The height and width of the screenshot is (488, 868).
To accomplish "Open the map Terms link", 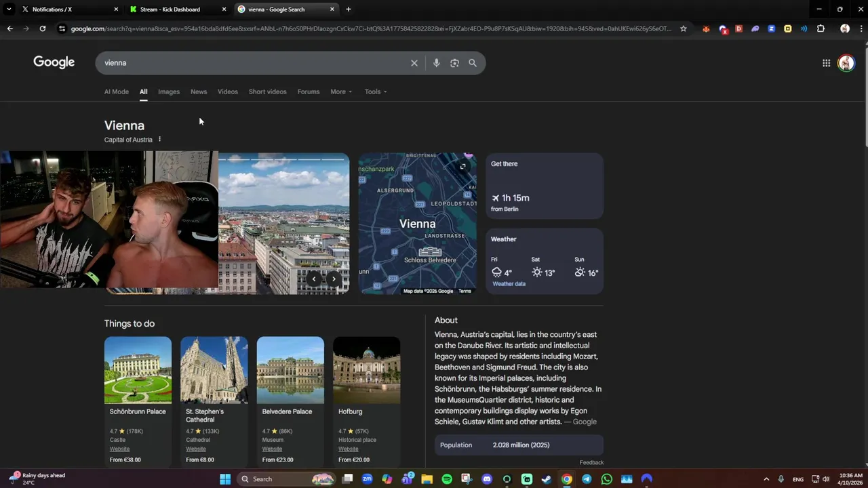I will coord(465,291).
